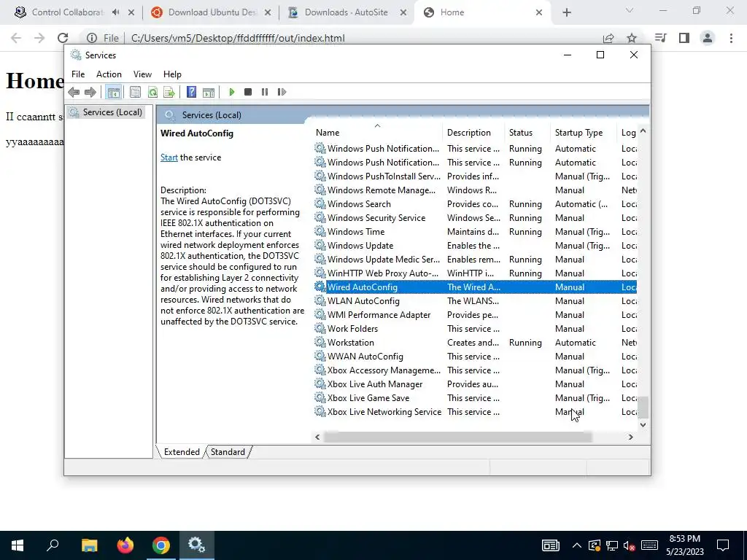Open the View menu in Services
Screen dimensions: 747x560
click(142, 74)
